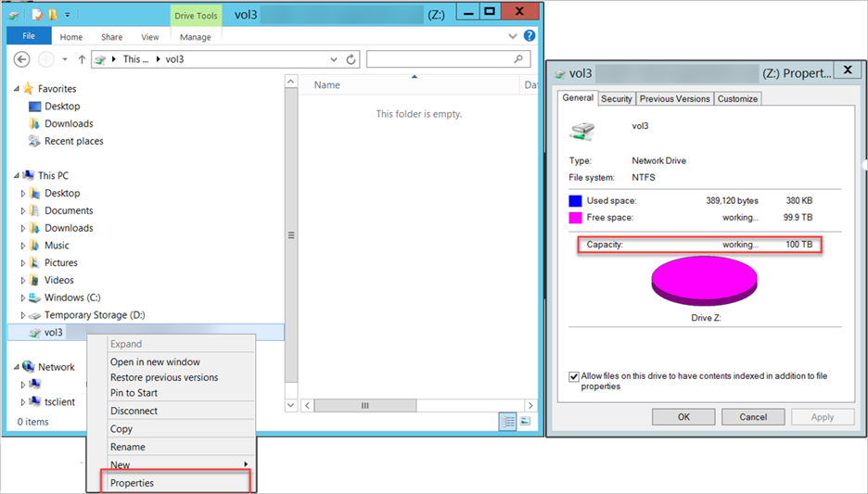Switch to Previous Versions tab

(x=675, y=98)
